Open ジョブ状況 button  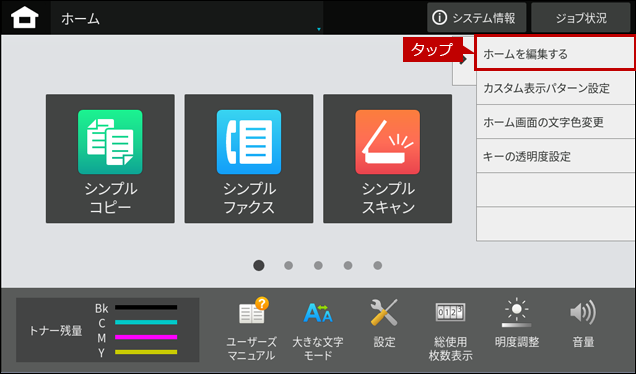pos(581,17)
